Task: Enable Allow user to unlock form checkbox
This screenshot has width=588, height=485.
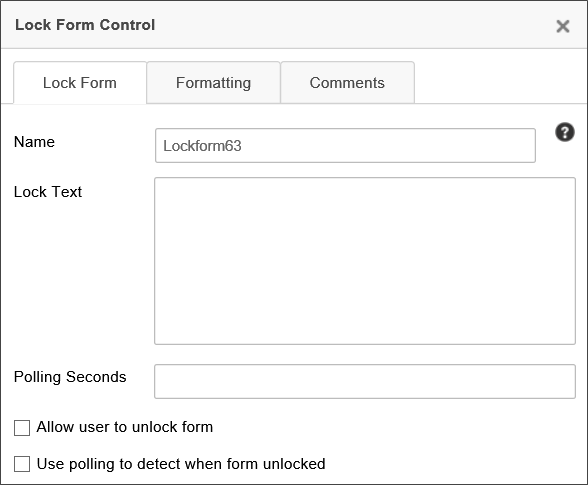Action: pyautogui.click(x=22, y=428)
